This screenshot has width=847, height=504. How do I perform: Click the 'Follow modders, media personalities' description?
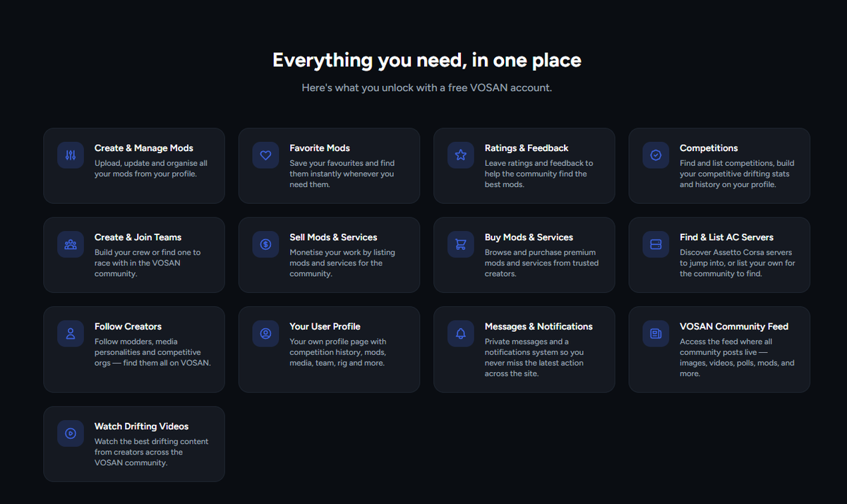pyautogui.click(x=152, y=352)
